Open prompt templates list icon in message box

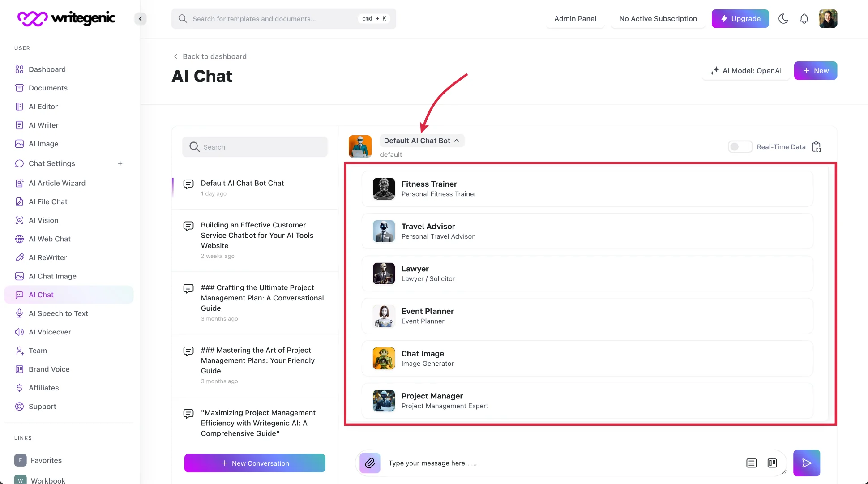[751, 463]
